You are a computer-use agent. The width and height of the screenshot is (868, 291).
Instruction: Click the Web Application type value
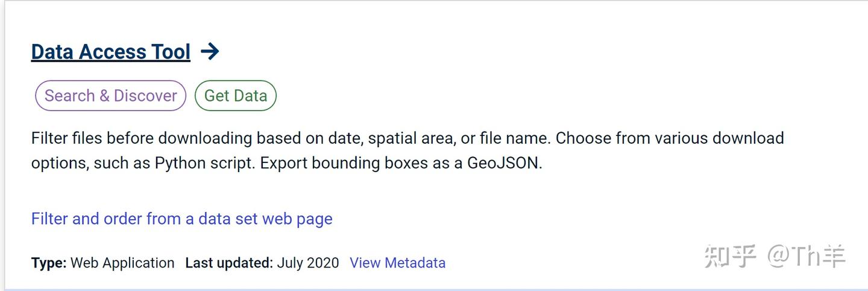pyautogui.click(x=122, y=263)
